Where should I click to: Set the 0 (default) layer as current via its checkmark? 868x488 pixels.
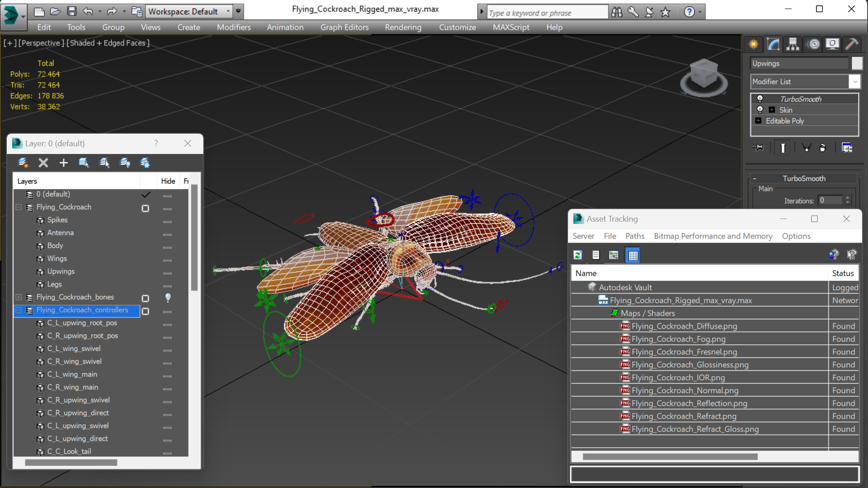coord(145,195)
